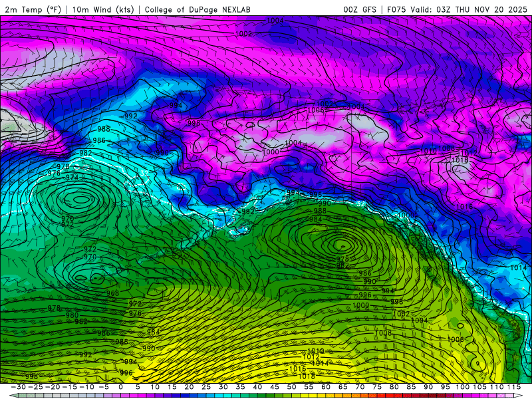Select the 80 label on temperature scale
This screenshot has width=532, height=399.
click(394, 387)
